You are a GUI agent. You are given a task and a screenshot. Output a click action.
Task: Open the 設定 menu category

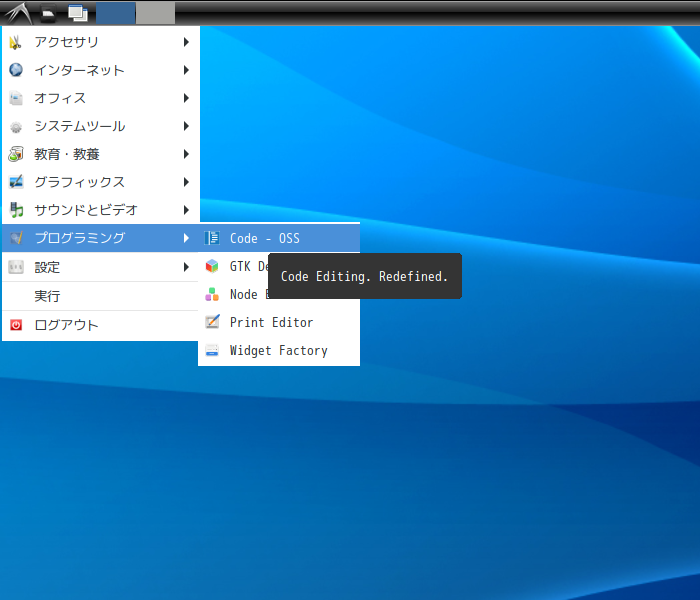tap(100, 267)
